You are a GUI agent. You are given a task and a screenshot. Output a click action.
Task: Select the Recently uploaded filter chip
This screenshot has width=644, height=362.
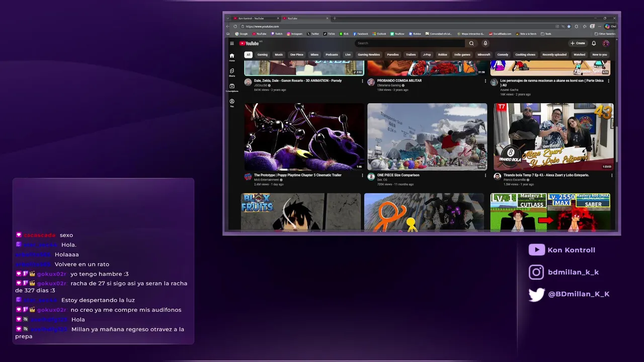point(554,54)
